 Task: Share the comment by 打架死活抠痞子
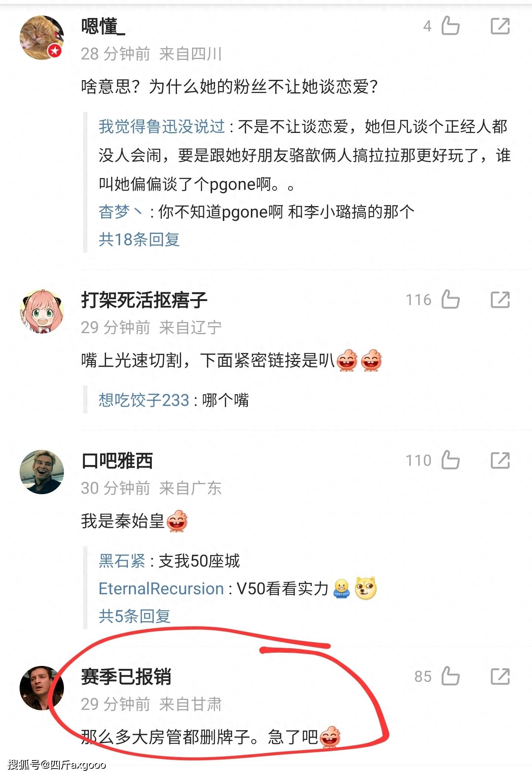coord(500,300)
